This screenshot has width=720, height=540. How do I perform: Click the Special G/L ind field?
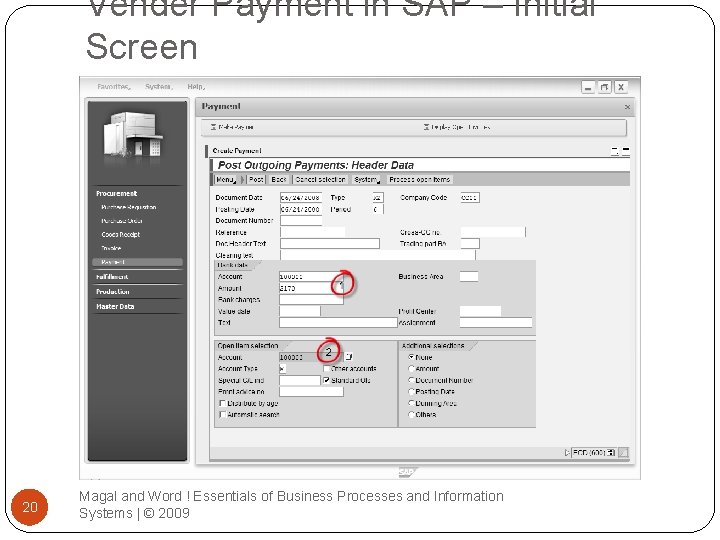[299, 380]
